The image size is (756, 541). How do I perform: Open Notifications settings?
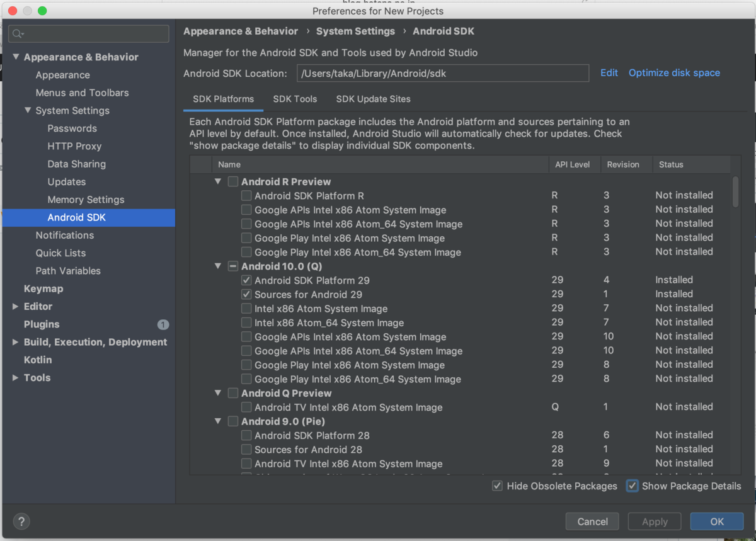click(x=64, y=235)
